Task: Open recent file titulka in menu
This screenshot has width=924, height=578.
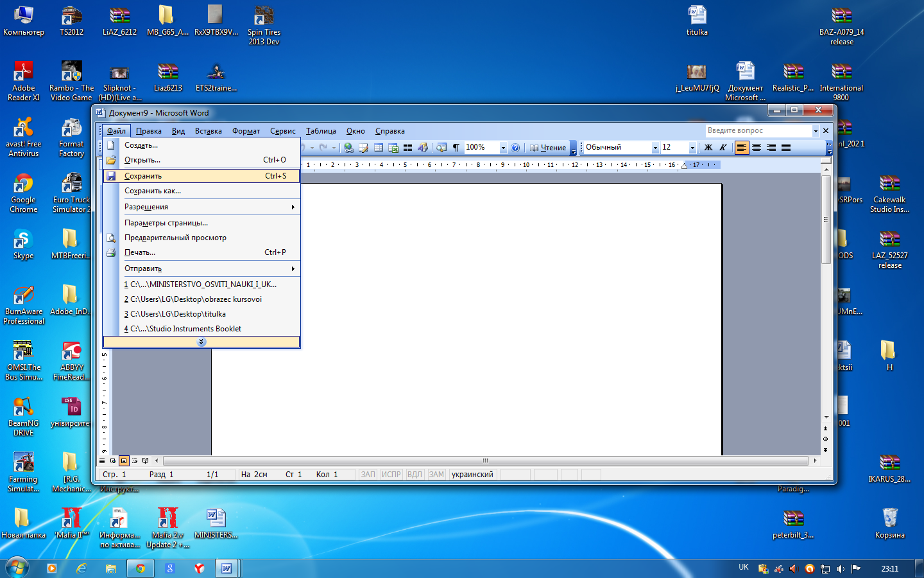Action: point(201,314)
